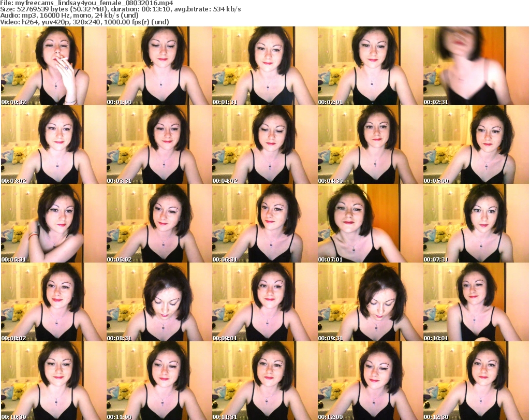Image resolution: width=530 pixels, height=420 pixels.
Task: Select the thumbnail at 00:01:31
Action: [x=264, y=66]
